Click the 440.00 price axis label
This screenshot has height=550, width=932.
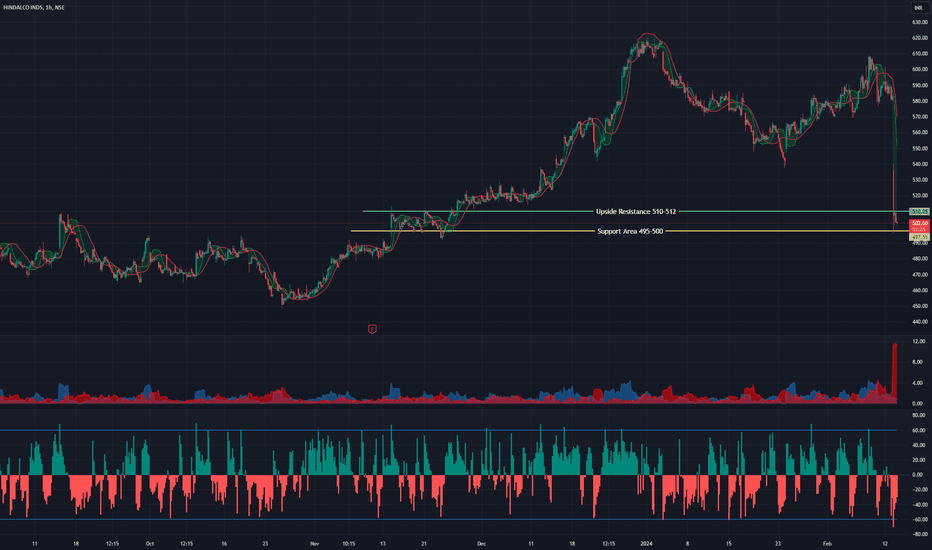point(920,322)
